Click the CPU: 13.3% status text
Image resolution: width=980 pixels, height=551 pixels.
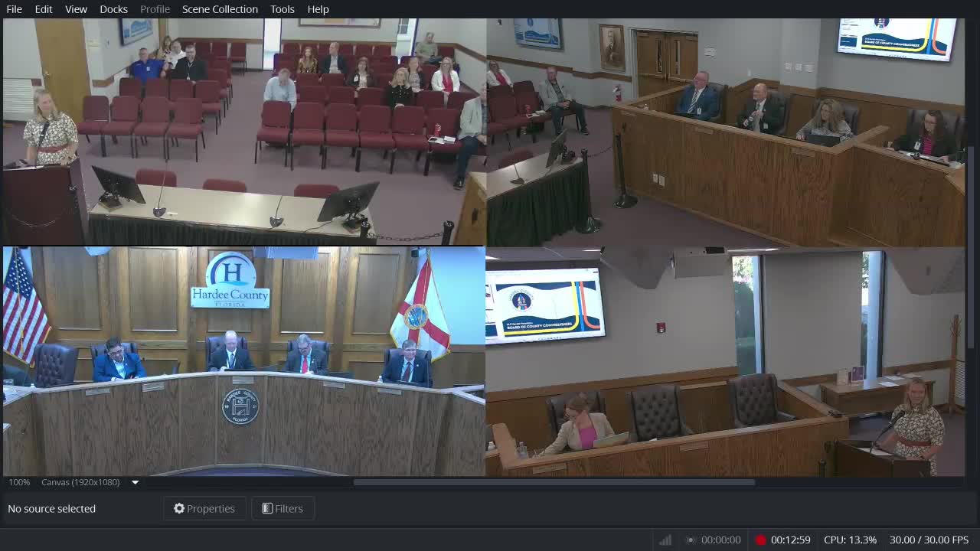point(850,540)
